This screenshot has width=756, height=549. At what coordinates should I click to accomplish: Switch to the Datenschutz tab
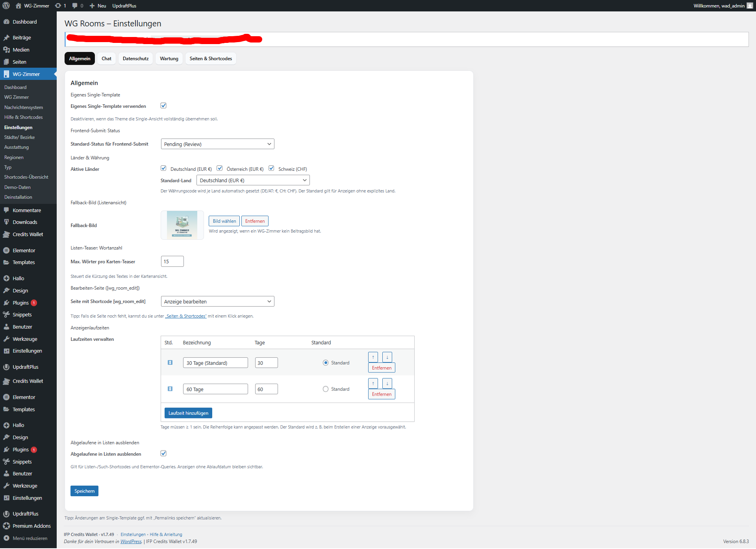pyautogui.click(x=135, y=58)
